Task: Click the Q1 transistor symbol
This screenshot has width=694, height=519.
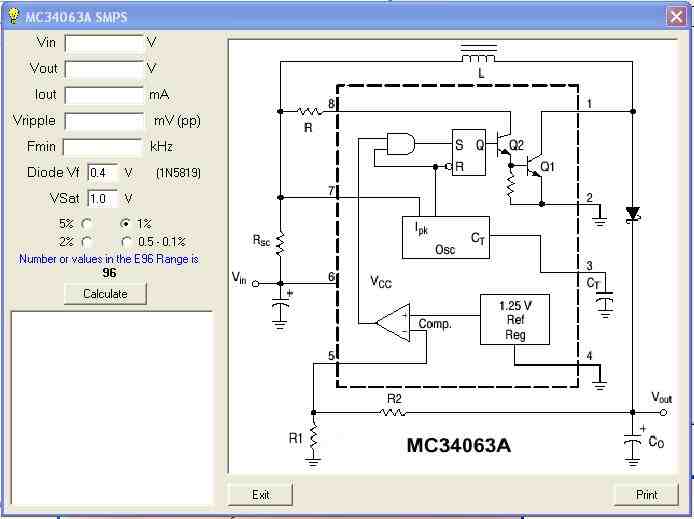Action: 533,166
